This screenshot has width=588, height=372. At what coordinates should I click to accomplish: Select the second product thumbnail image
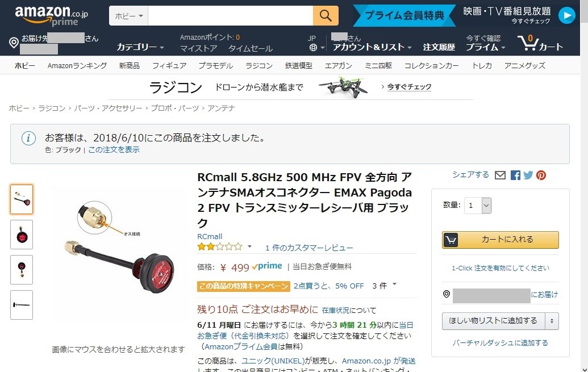point(22,235)
